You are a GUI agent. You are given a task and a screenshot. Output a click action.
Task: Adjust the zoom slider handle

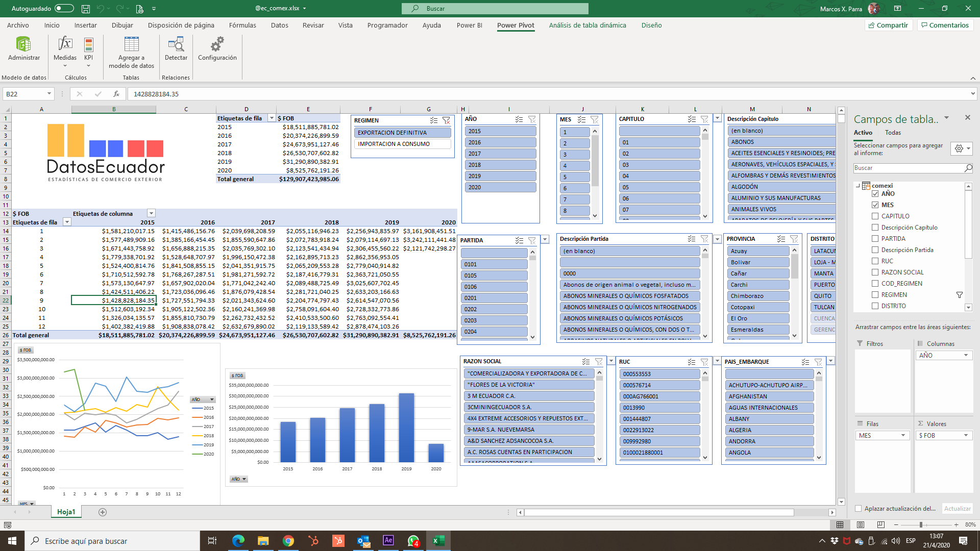921,525
